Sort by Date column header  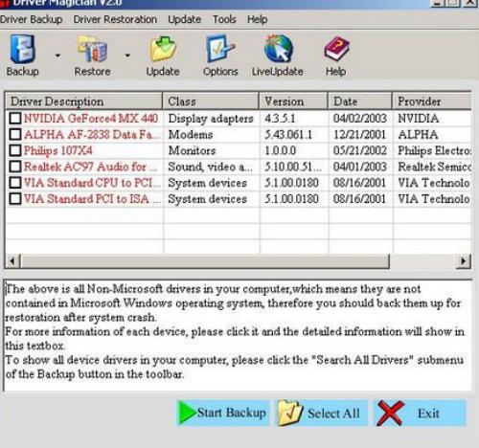tap(360, 101)
